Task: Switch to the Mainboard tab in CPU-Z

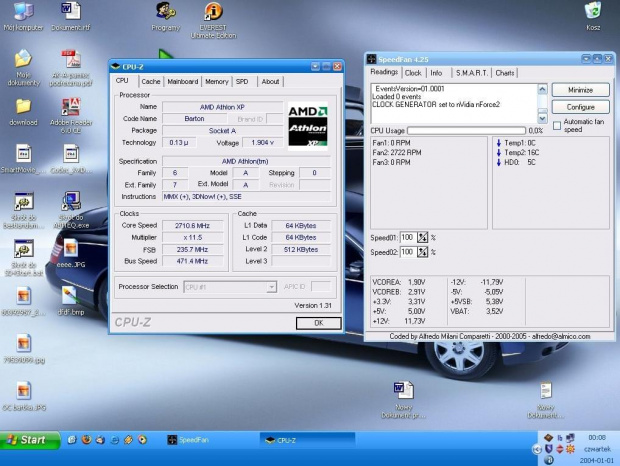Action: pos(183,81)
